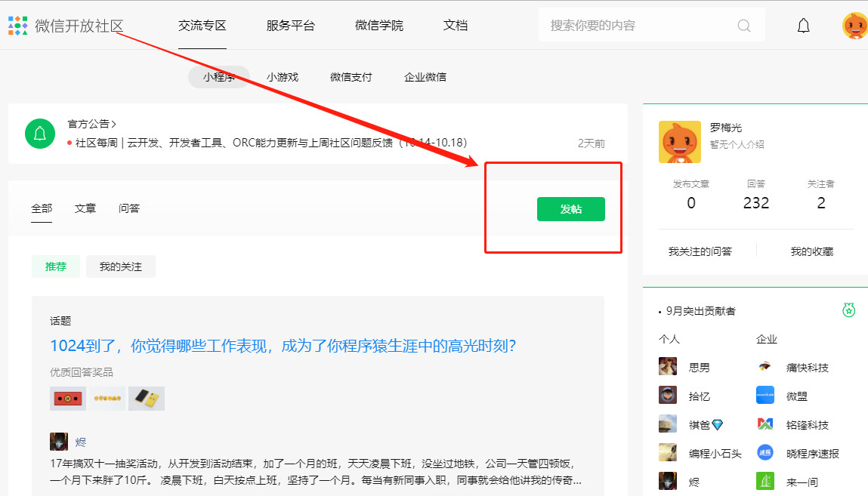Click the green announcement bell icon
868x496 pixels.
[x=40, y=134]
